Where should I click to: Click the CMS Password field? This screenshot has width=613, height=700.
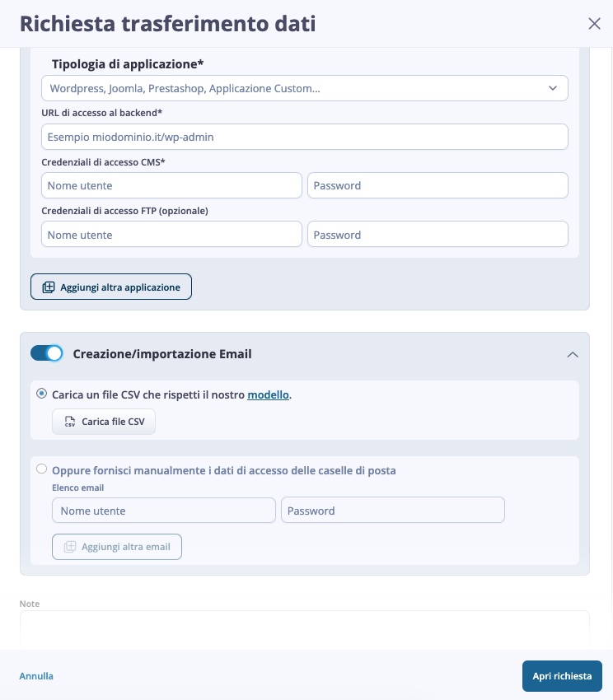[x=438, y=185]
